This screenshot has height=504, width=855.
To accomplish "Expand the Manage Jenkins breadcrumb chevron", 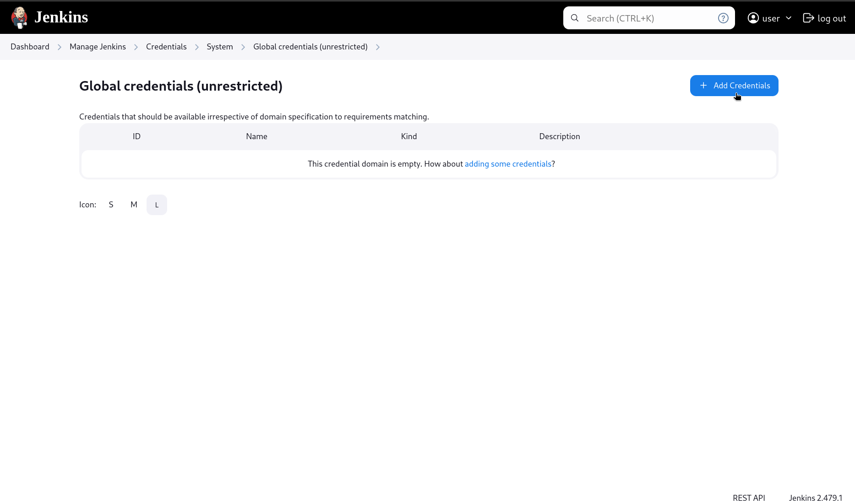I will 136,47.
